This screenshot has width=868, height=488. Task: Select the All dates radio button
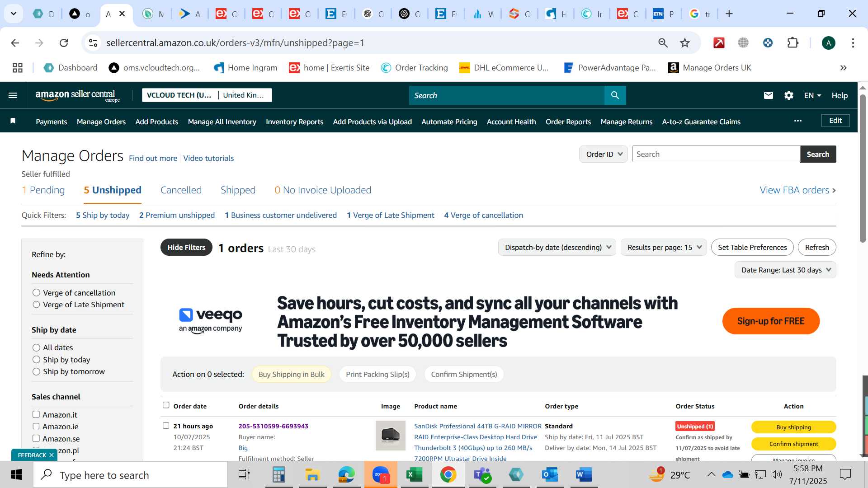point(36,347)
